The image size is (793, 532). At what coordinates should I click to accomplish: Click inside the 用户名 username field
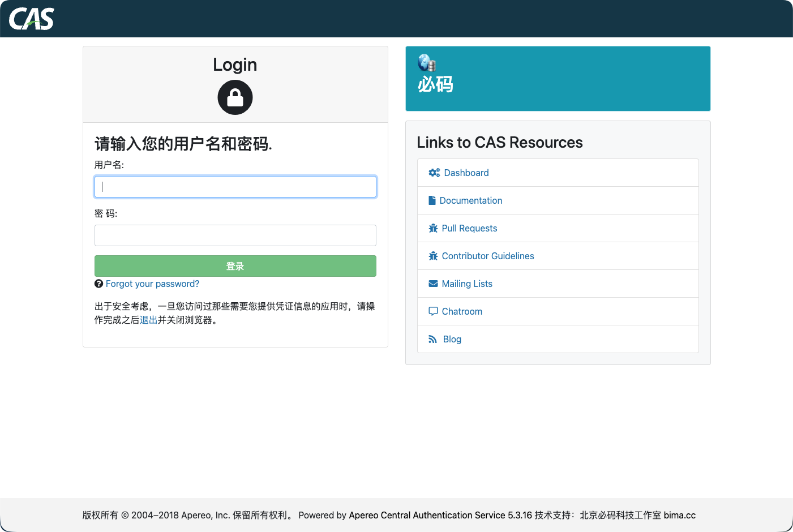tap(235, 187)
